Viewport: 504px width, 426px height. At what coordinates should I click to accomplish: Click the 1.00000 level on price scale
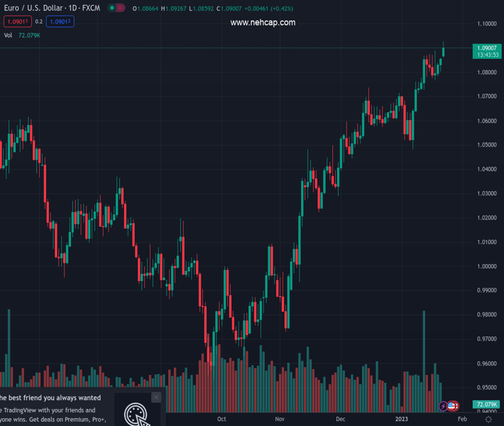coord(486,266)
